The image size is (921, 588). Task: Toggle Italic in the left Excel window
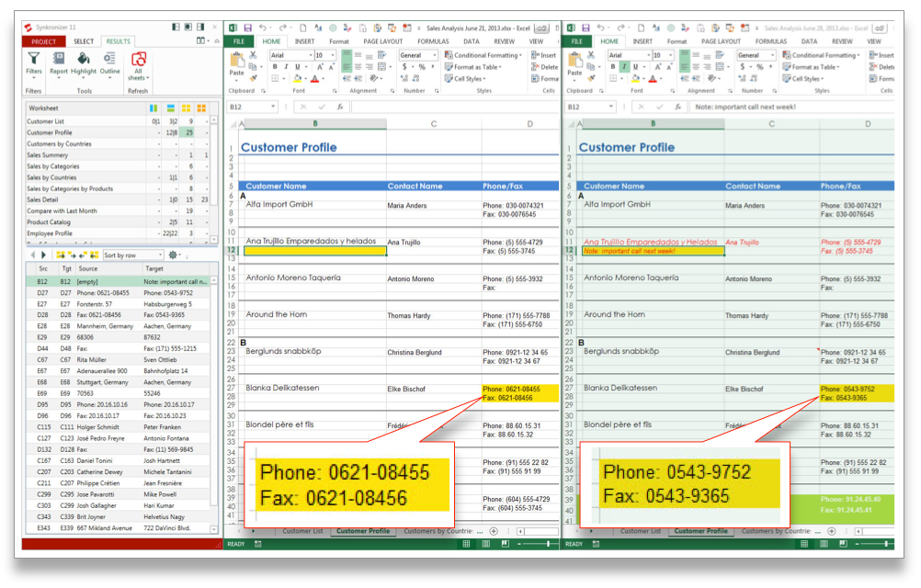click(286, 67)
